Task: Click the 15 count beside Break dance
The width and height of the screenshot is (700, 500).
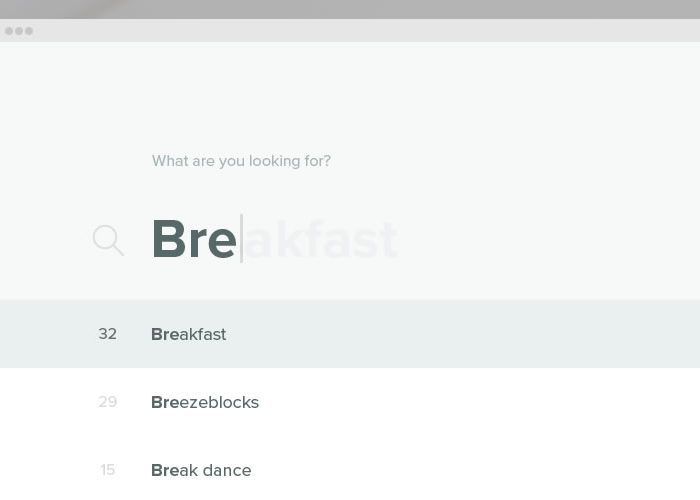Action: (x=108, y=470)
